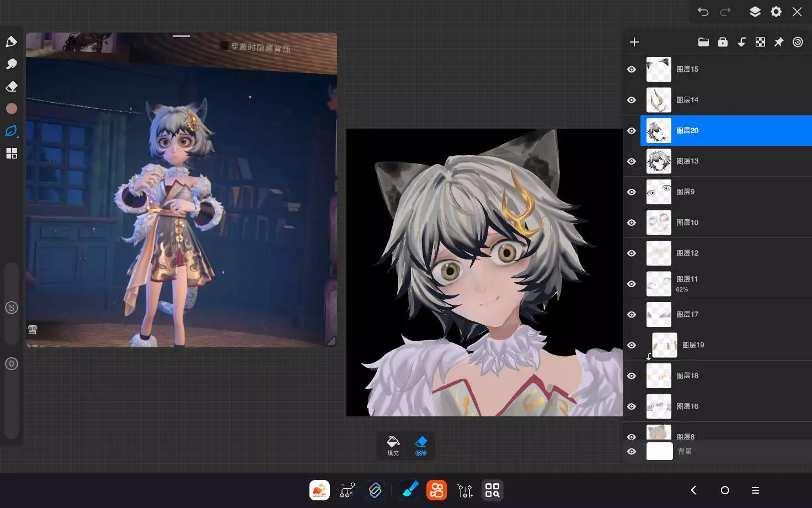Screen dimensions: 812x508
Task: Merge layer down with arrow icon
Action: 741,43
